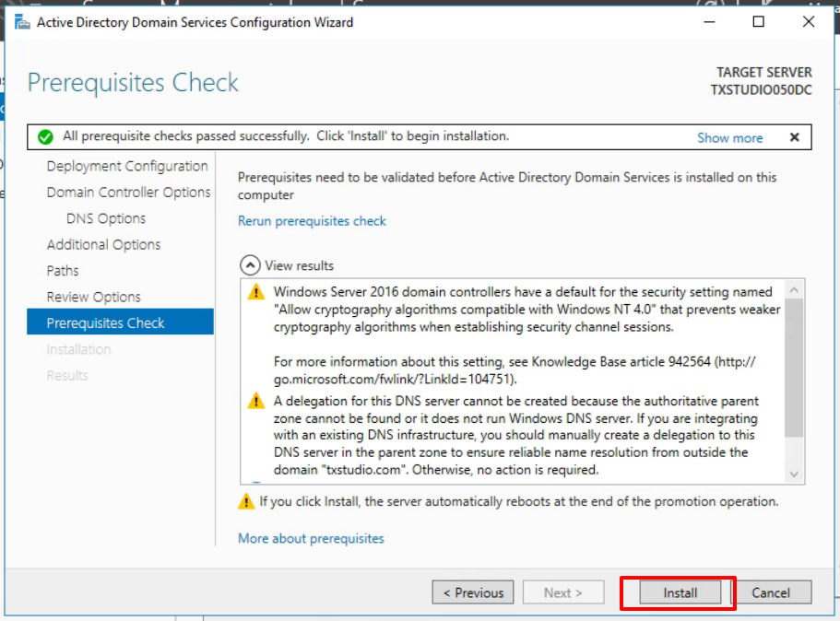Click the TXSTUDIO050DC server name text

[x=761, y=90]
